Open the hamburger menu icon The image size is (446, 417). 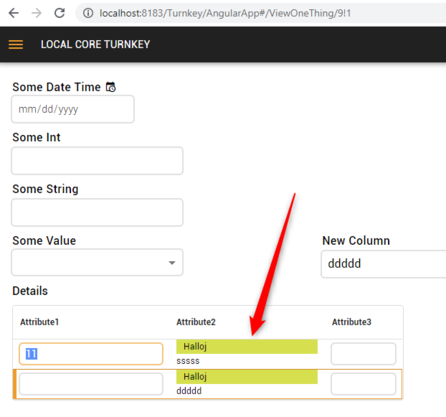pyautogui.click(x=16, y=44)
